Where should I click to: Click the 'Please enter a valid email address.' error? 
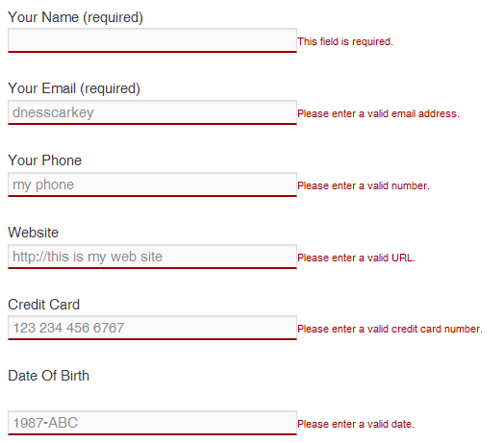point(378,113)
